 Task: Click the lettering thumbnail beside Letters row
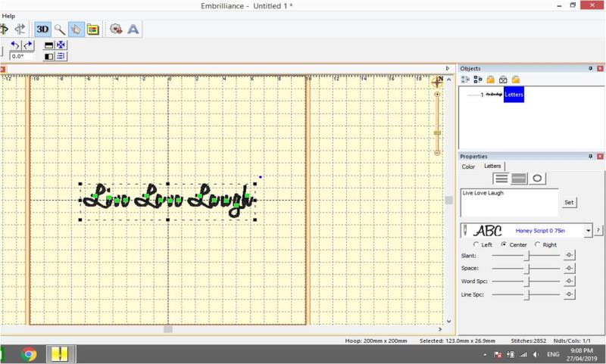(494, 94)
